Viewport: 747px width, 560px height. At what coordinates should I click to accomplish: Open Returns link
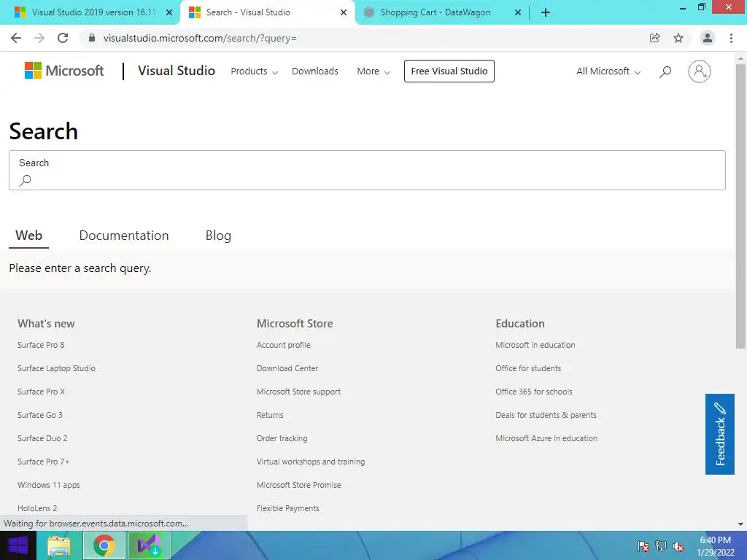[x=270, y=415]
